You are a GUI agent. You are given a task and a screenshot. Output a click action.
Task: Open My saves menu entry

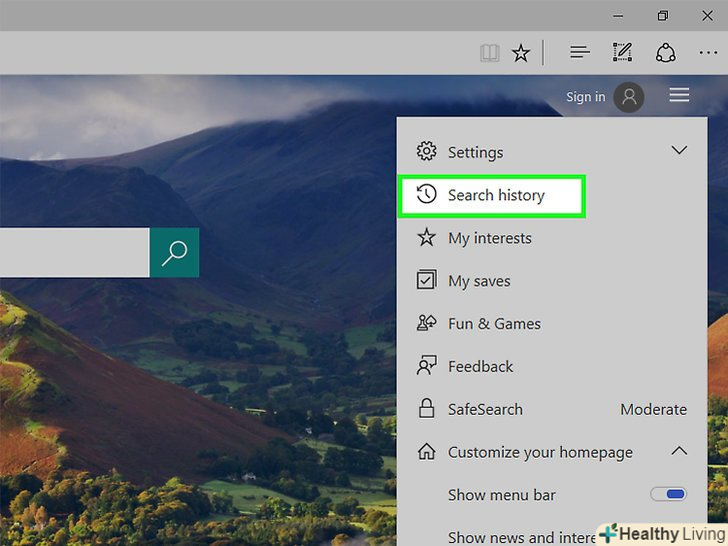479,281
